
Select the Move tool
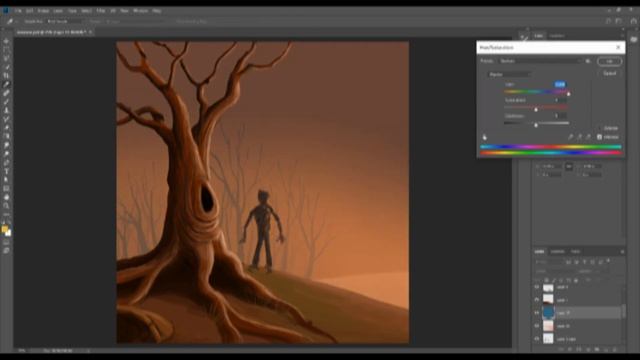6,41
